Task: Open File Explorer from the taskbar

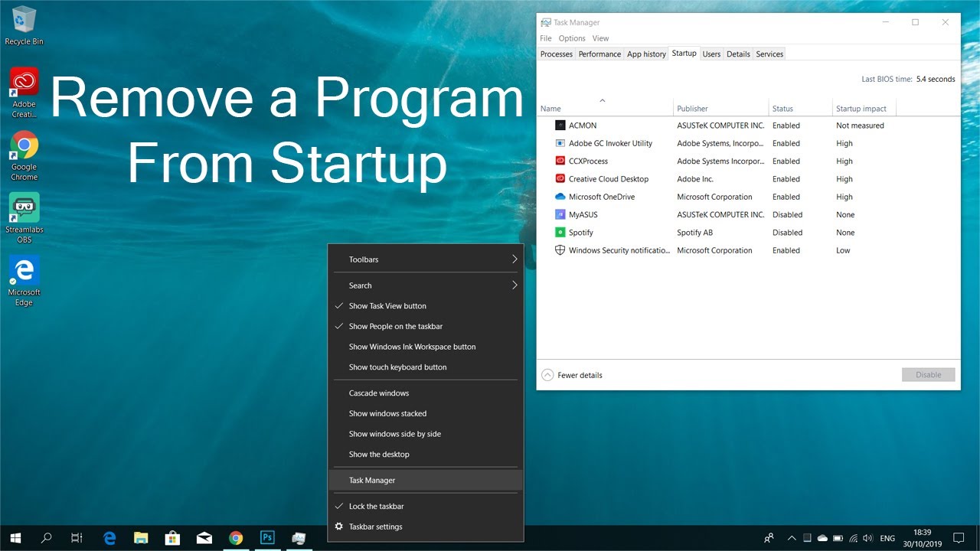Action: point(141,538)
